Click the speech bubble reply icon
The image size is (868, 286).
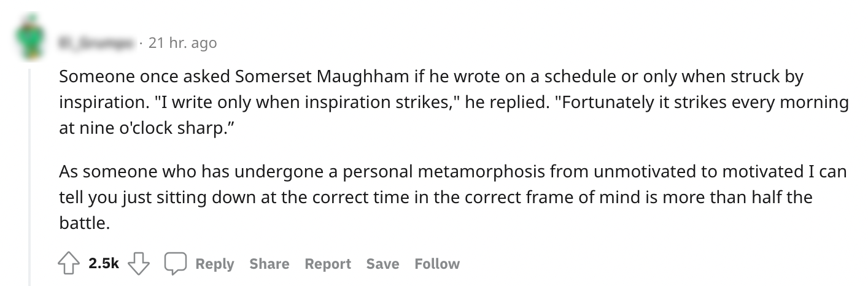tap(174, 264)
